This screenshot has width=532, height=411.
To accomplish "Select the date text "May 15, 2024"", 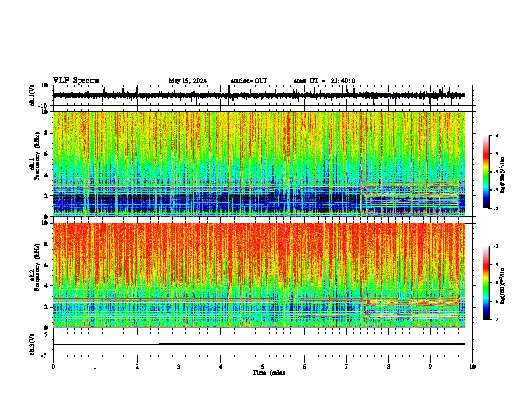I will [187, 81].
